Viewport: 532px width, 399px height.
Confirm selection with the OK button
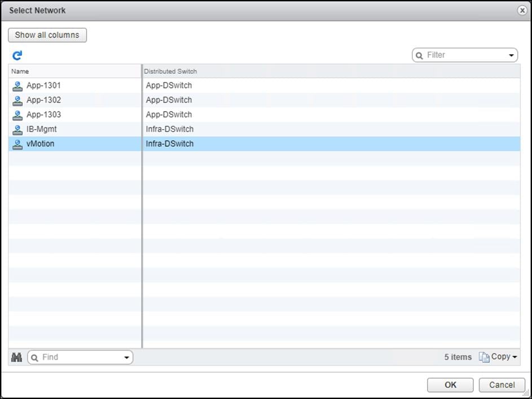click(450, 385)
